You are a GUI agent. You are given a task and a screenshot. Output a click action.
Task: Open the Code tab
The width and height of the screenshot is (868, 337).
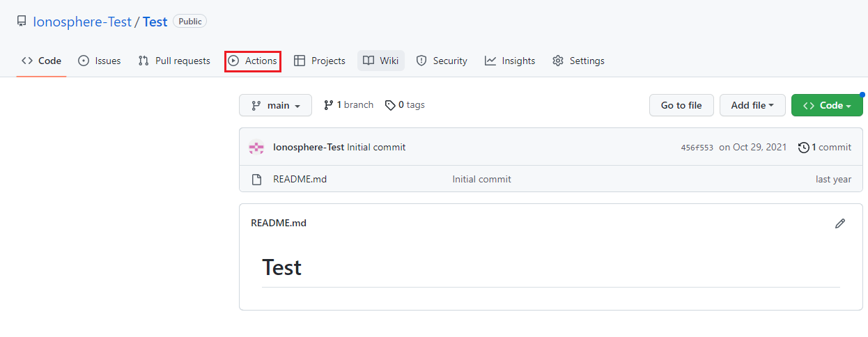tap(41, 61)
